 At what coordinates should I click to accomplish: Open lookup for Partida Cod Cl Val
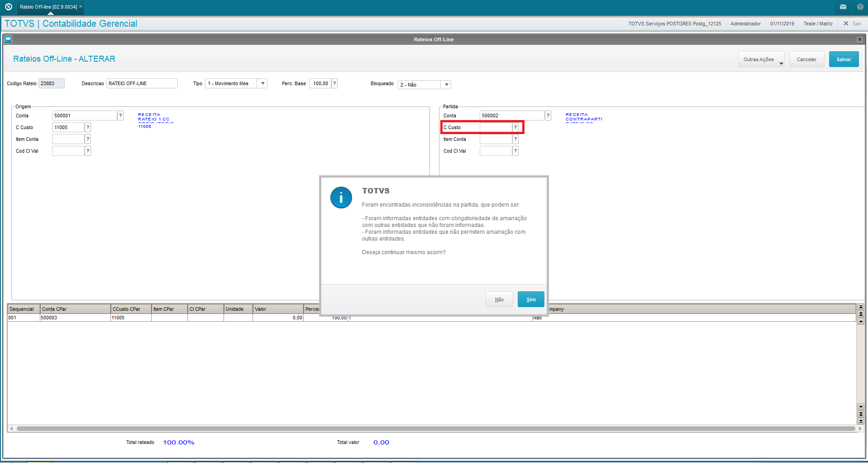[515, 151]
